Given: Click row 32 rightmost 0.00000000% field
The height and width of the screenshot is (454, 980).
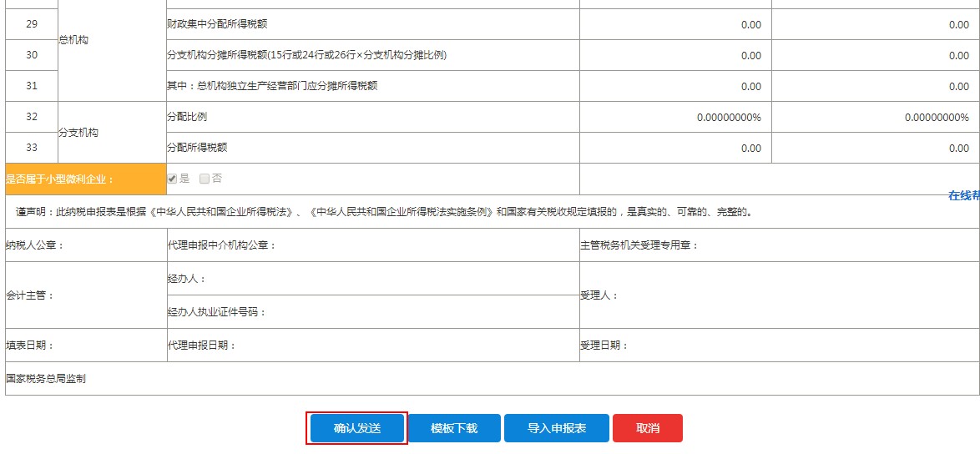Looking at the screenshot, I should tap(875, 118).
